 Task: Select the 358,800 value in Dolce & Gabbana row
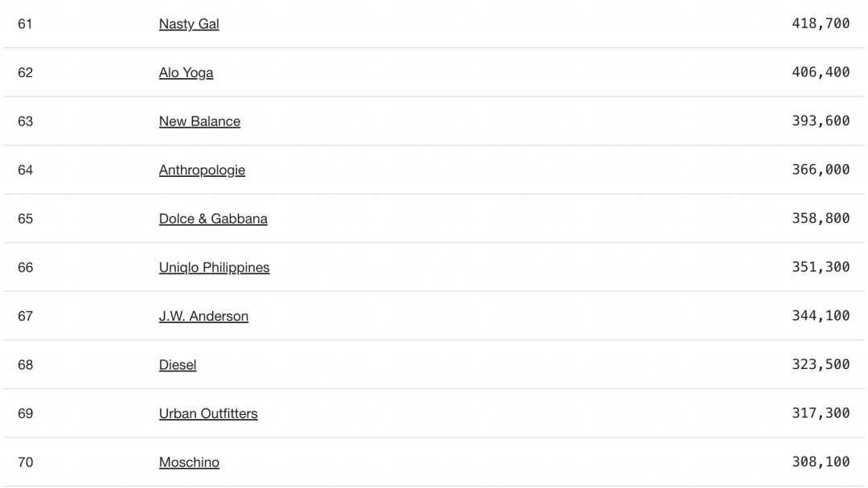821,218
